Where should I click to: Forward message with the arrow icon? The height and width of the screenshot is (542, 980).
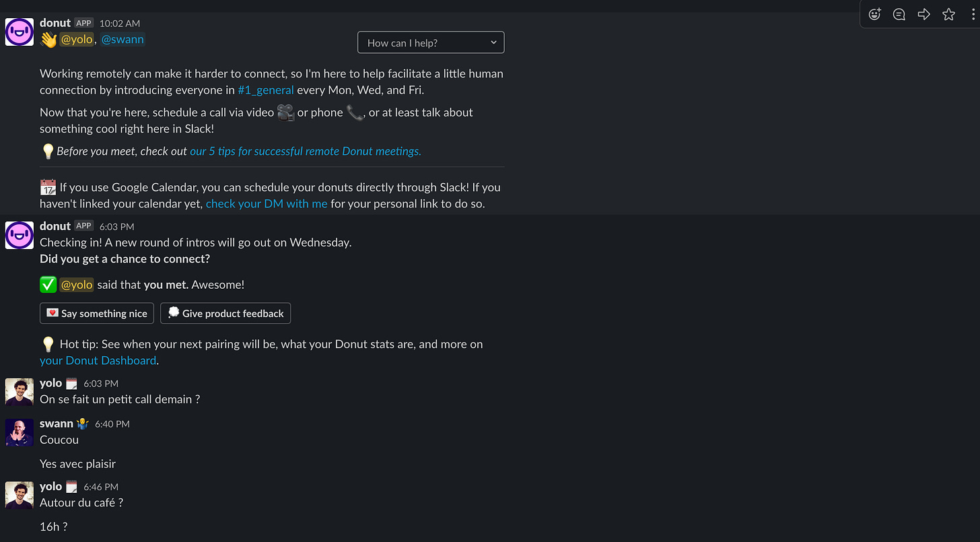pyautogui.click(x=923, y=14)
